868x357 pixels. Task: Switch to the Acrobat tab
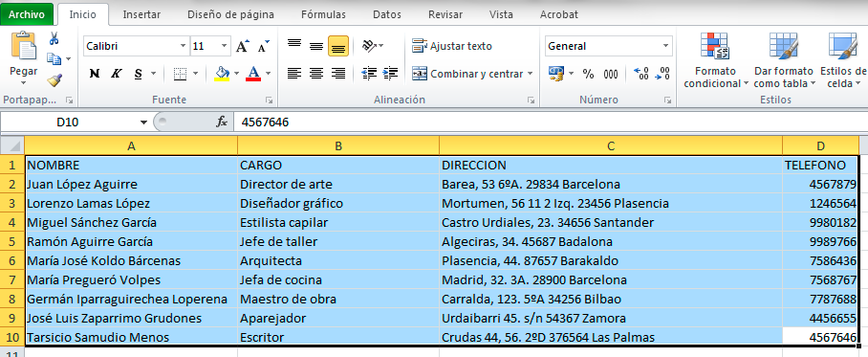pyautogui.click(x=558, y=15)
